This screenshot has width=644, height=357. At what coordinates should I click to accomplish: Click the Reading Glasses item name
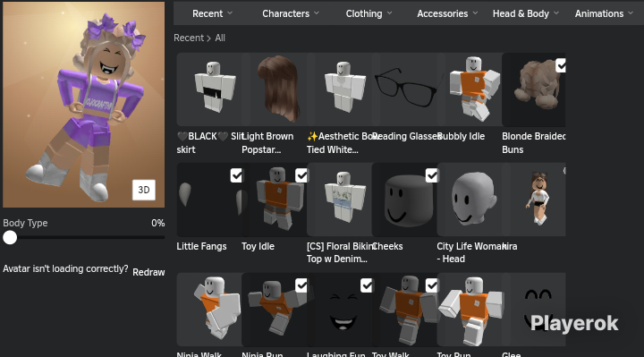pos(407,136)
